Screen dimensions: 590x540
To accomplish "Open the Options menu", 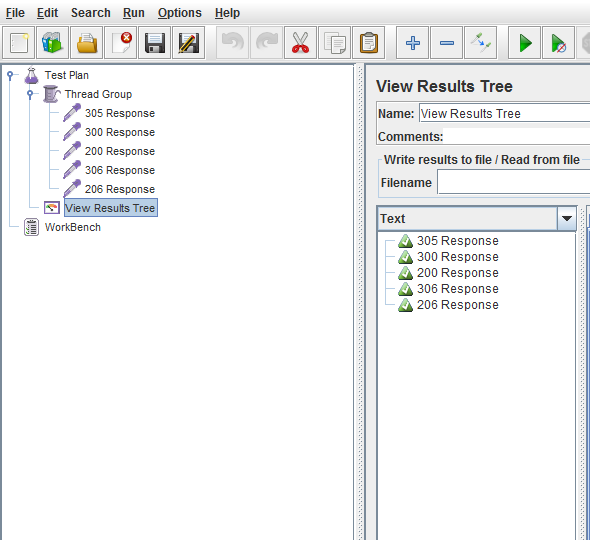I will [x=179, y=13].
